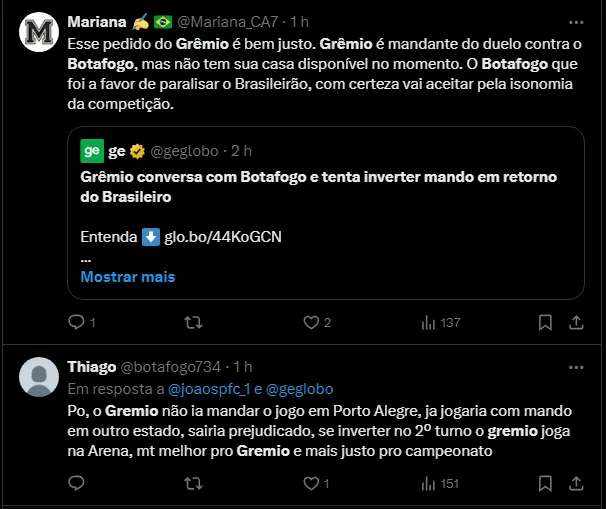Open more options on Thiago's tweet
The image size is (606, 509).
(575, 367)
